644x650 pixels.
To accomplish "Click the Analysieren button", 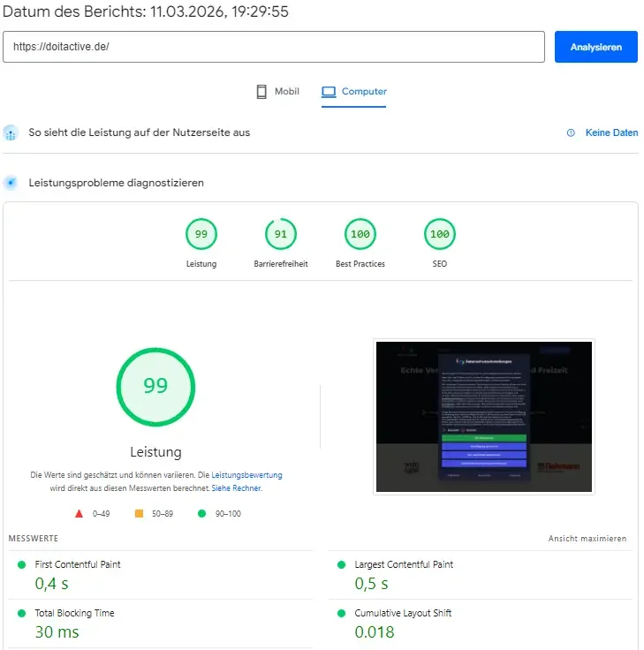I will 596,47.
